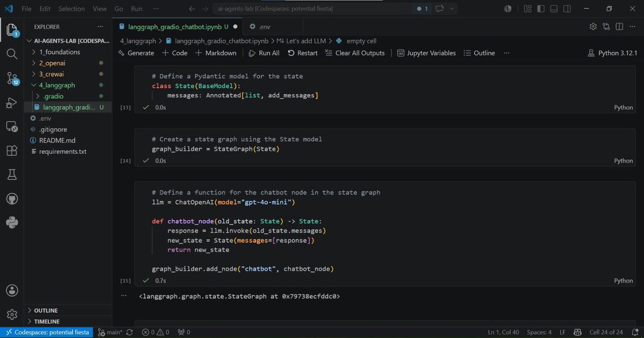Restart the notebook kernel
This screenshot has width=644, height=338.
click(303, 53)
